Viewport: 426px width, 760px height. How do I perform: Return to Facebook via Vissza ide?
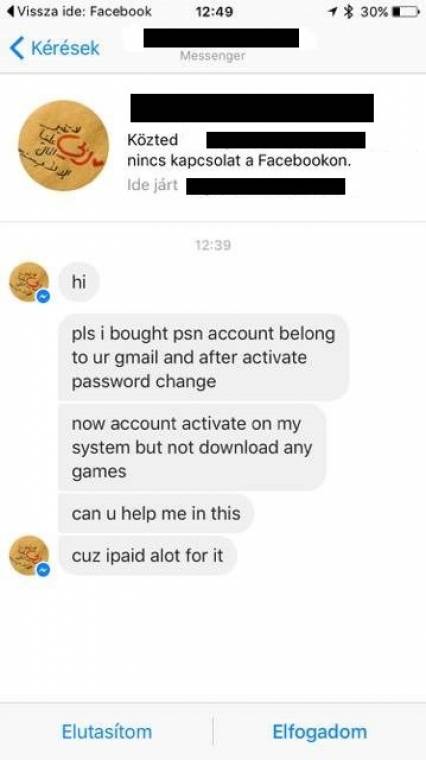pyautogui.click(x=78, y=11)
